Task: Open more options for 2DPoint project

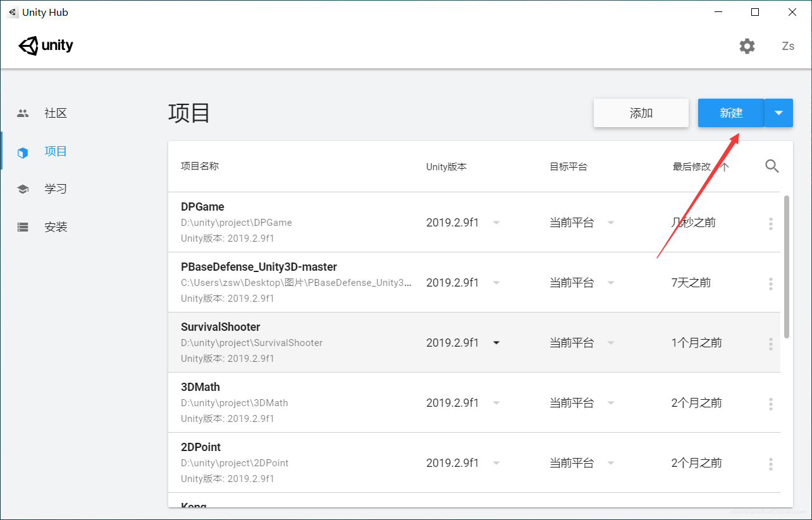Action: tap(770, 464)
